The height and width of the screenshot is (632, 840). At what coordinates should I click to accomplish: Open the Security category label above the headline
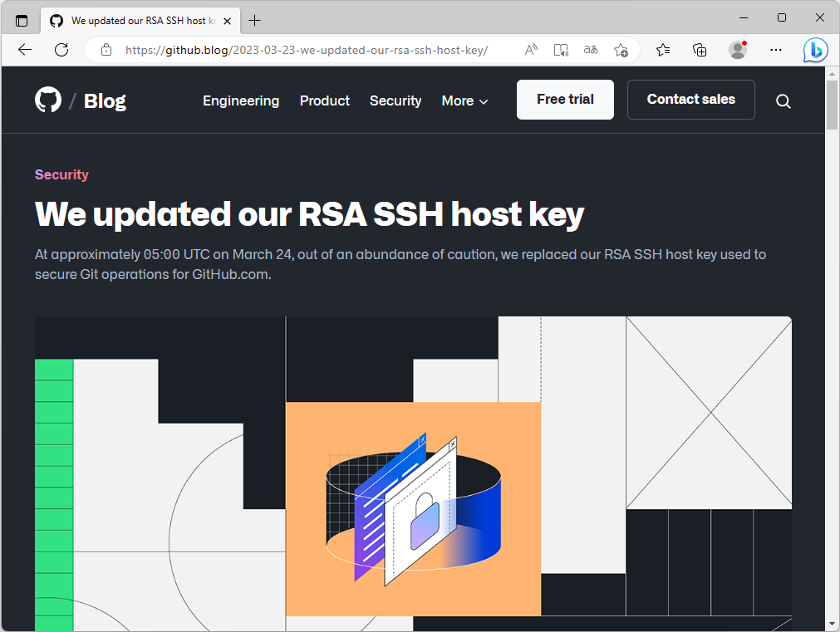(x=61, y=174)
